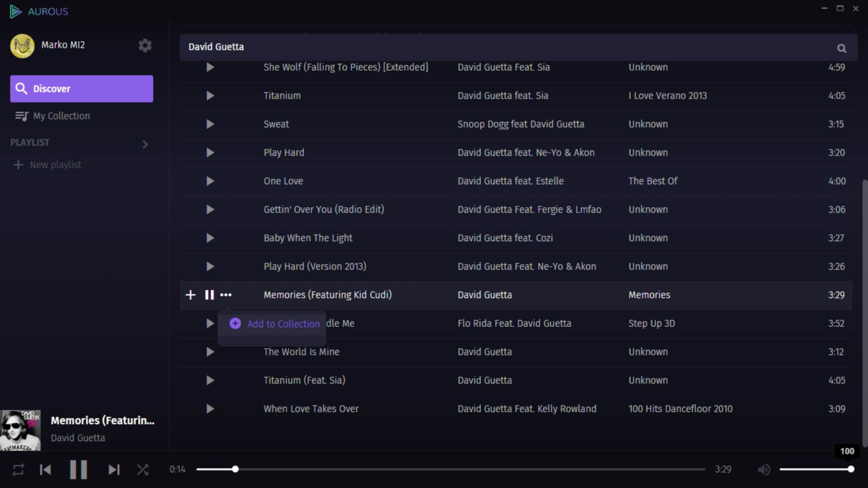Click the plus icon on the Memories row
The image size is (868, 488).
tap(190, 295)
